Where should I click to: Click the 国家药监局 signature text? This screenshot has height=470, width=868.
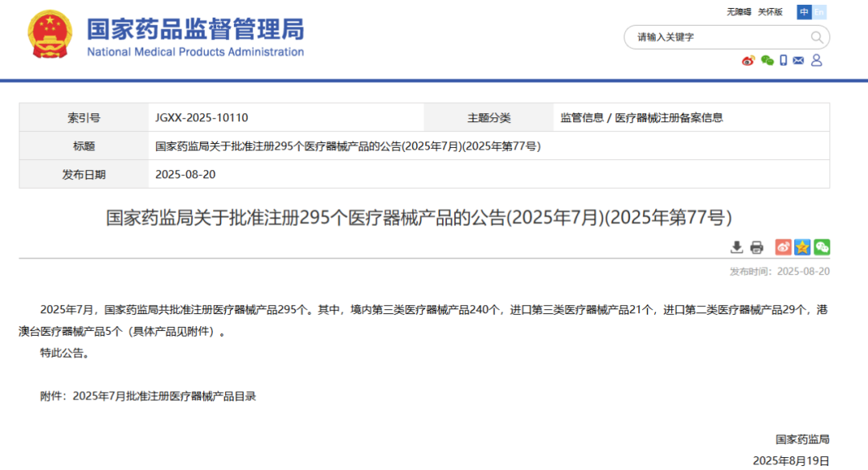coord(802,439)
